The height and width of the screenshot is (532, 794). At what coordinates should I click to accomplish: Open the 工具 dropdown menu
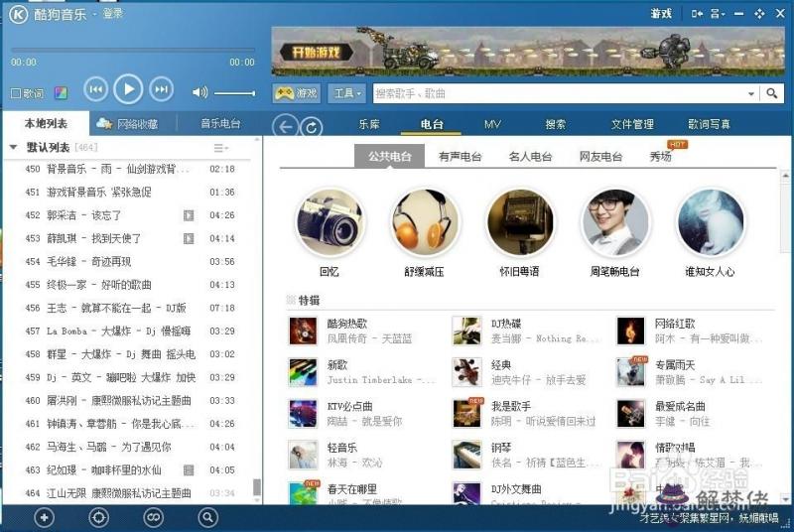point(346,93)
